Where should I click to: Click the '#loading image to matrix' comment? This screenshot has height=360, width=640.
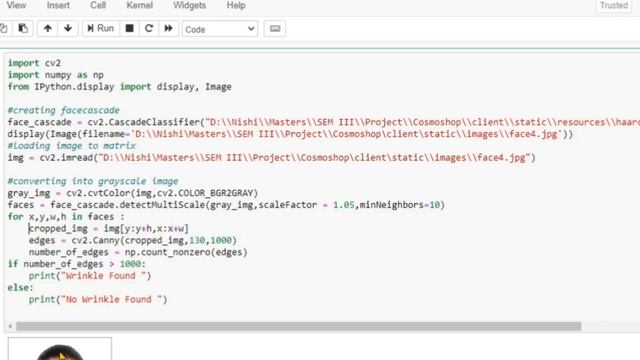[71, 146]
